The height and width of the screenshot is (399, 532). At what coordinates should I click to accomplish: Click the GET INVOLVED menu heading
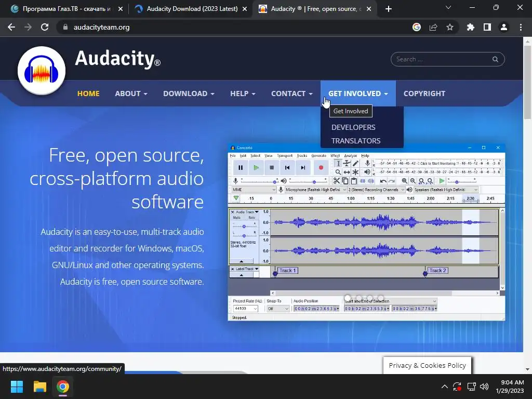click(358, 94)
